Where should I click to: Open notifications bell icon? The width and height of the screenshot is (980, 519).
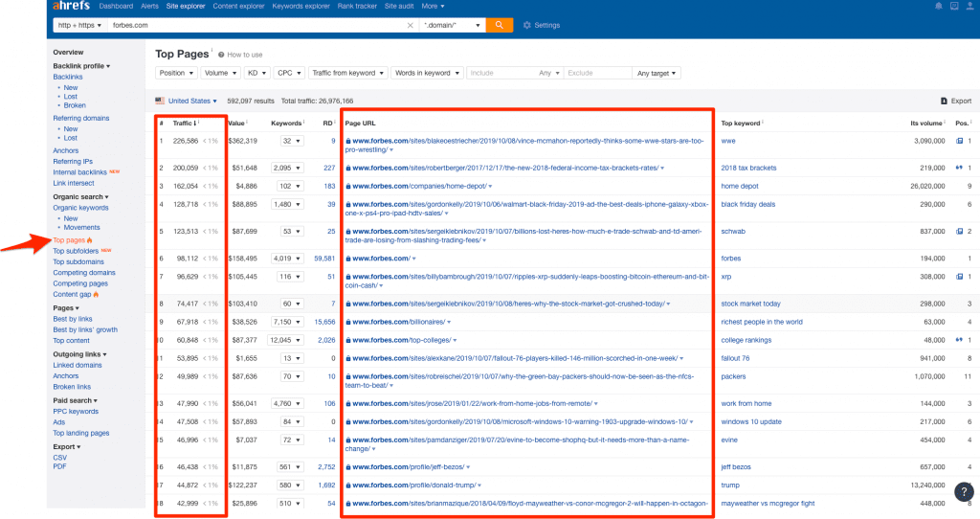point(939,6)
